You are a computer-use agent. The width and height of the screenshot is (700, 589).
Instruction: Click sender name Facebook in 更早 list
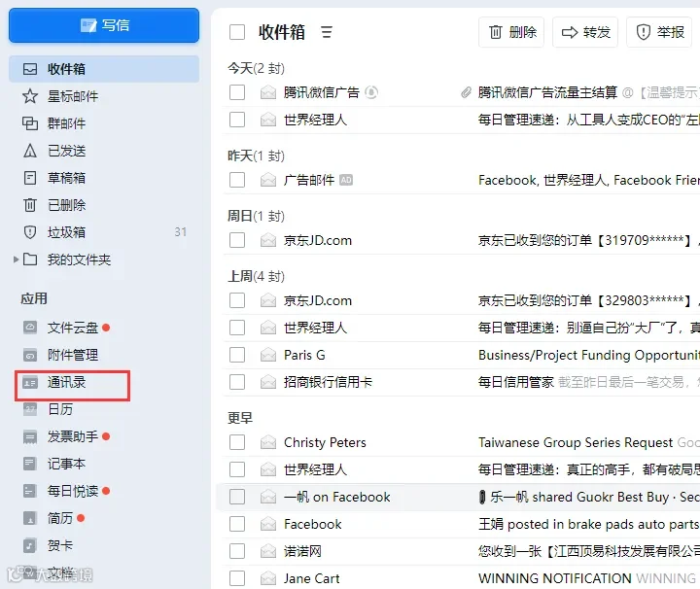click(312, 524)
